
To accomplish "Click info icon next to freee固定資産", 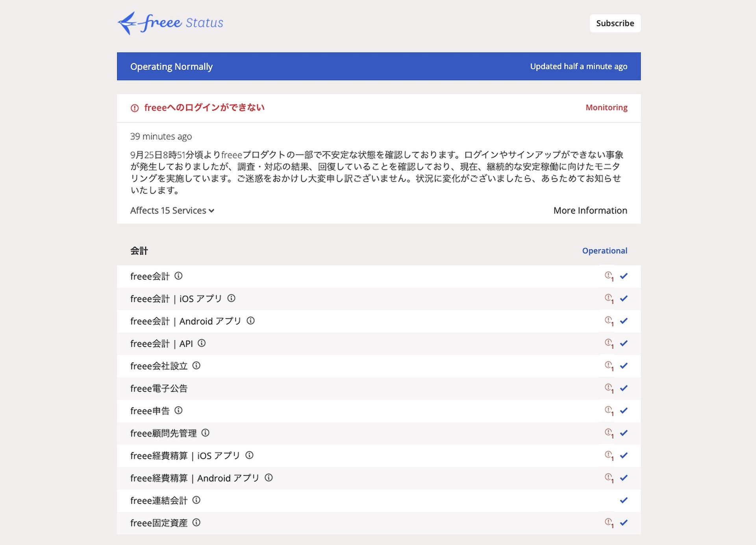I will (196, 523).
